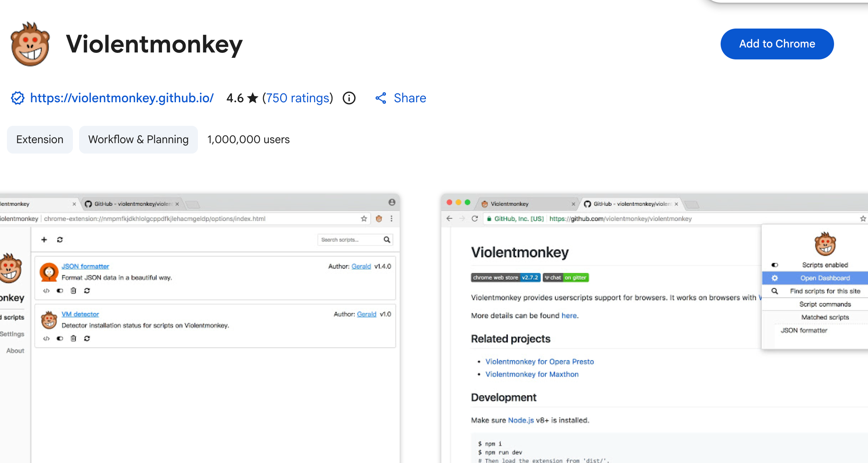Toggle the VM detector script enable switch
The width and height of the screenshot is (868, 463).
click(x=60, y=338)
